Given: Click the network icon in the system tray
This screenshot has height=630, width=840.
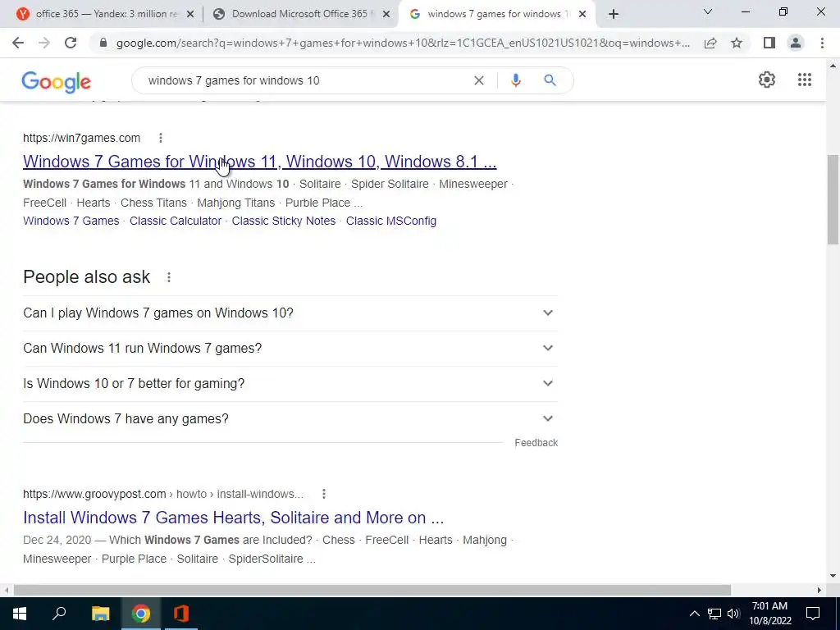Looking at the screenshot, I should click(714, 614).
